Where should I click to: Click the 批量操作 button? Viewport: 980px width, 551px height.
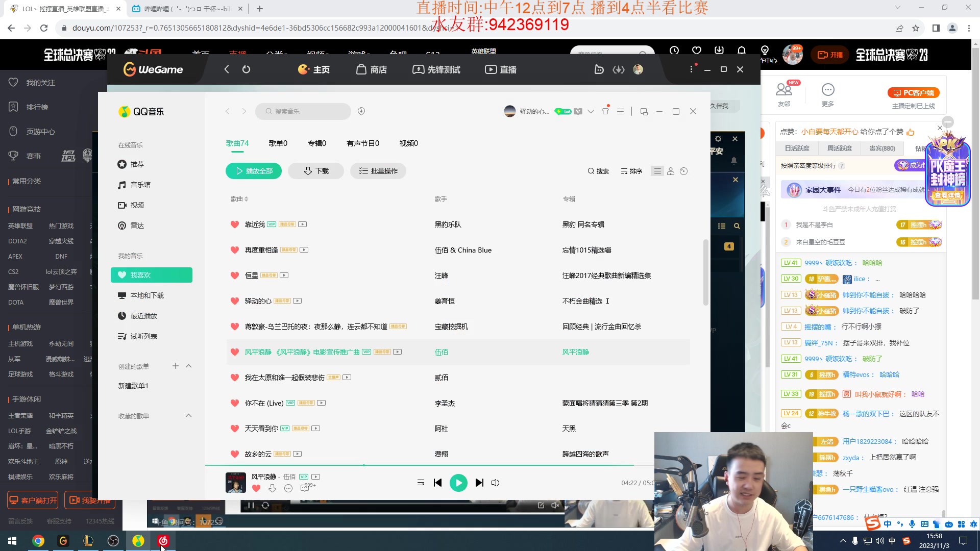(x=378, y=171)
